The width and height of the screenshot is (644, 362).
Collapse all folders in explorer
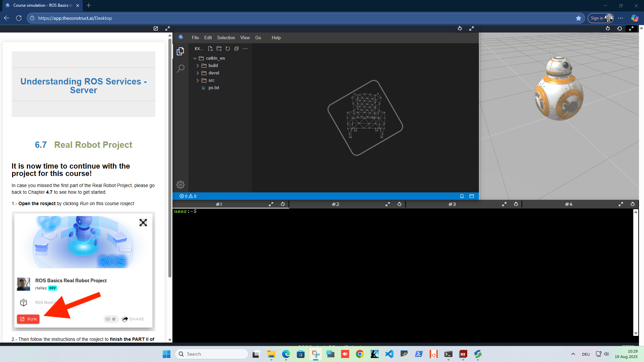coord(236,49)
